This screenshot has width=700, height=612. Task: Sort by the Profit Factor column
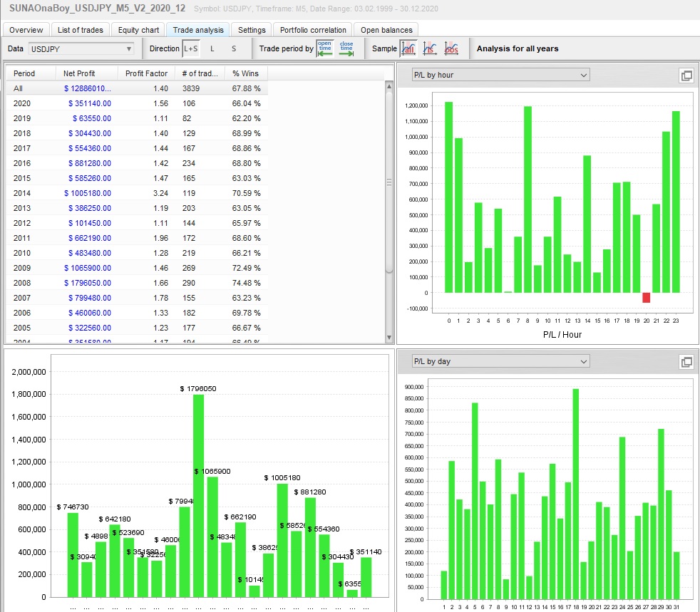click(146, 73)
